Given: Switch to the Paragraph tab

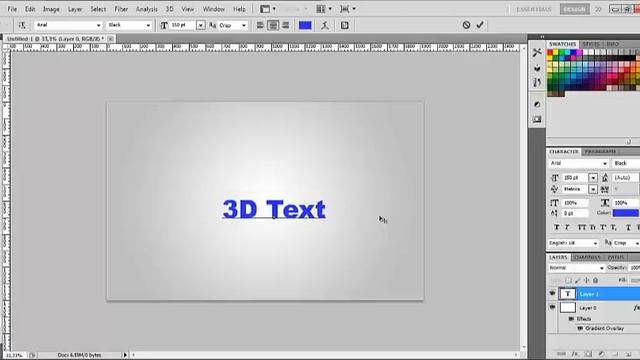Looking at the screenshot, I should pyautogui.click(x=600, y=151).
